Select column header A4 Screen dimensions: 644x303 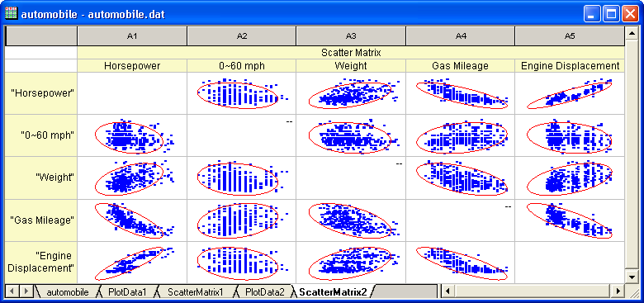tap(461, 36)
